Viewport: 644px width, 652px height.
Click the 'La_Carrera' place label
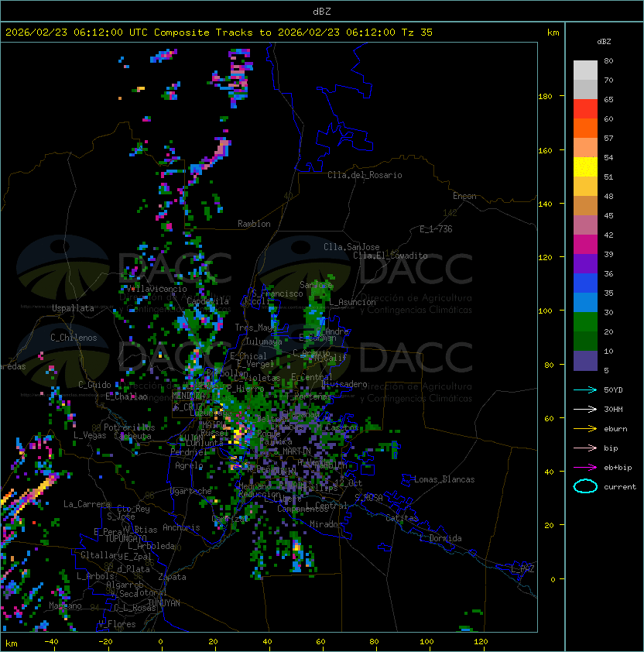[x=87, y=504]
